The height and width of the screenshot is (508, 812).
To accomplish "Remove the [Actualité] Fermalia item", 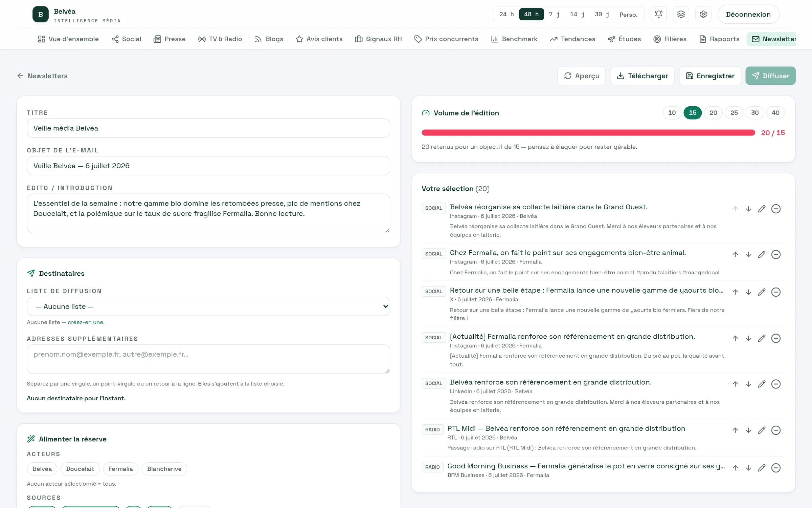I will coord(776,338).
